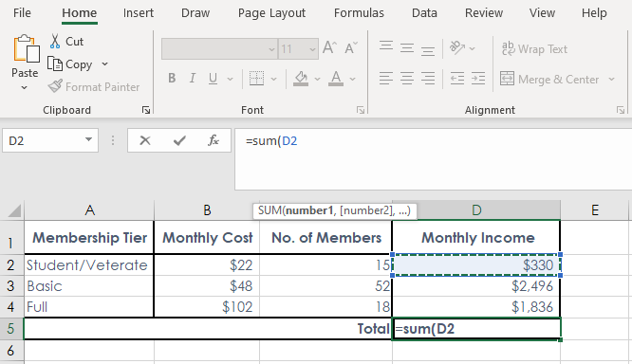Expand border style options
The width and height of the screenshot is (632, 364).
(x=273, y=79)
